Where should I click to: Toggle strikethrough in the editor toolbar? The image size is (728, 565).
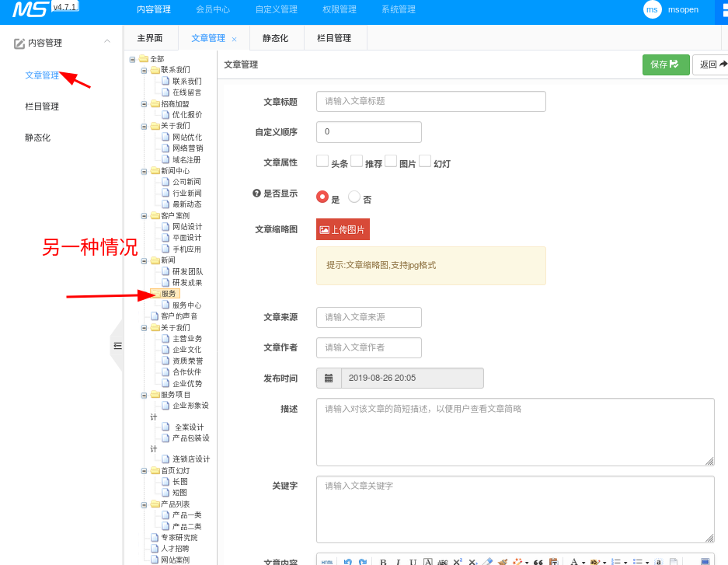click(442, 562)
